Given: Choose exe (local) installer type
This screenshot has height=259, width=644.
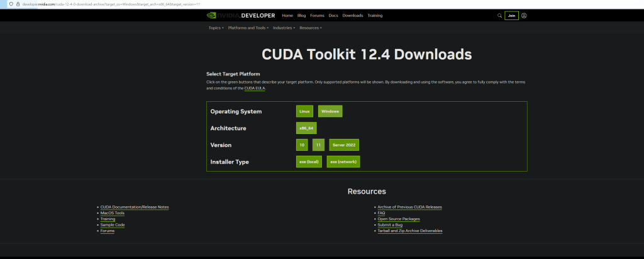Looking at the screenshot, I should pyautogui.click(x=309, y=162).
